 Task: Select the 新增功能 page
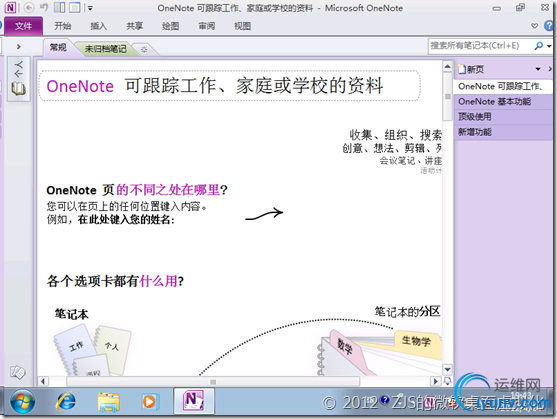click(502, 132)
